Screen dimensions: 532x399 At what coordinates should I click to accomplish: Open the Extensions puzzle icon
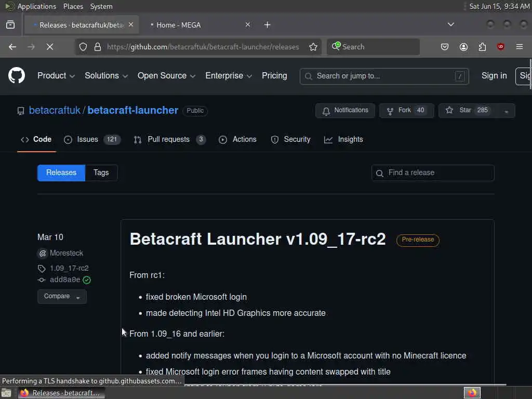pos(482,47)
